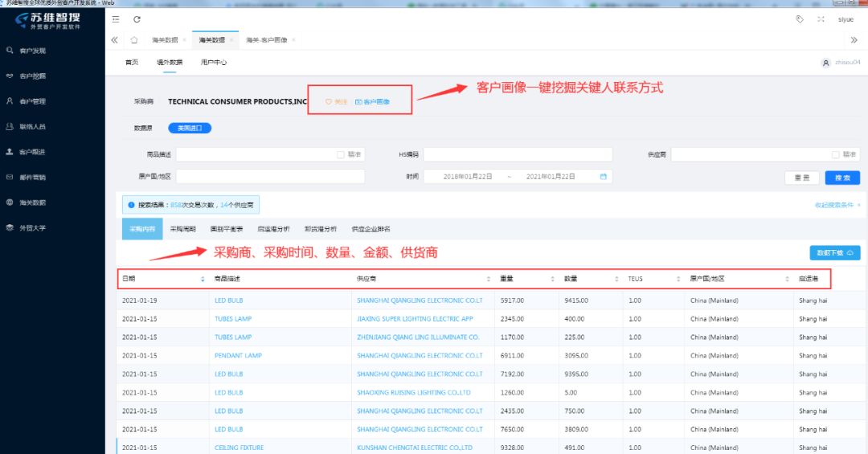Sort the table by 供应商 column
Image resolution: width=868 pixels, height=454 pixels.
489,279
